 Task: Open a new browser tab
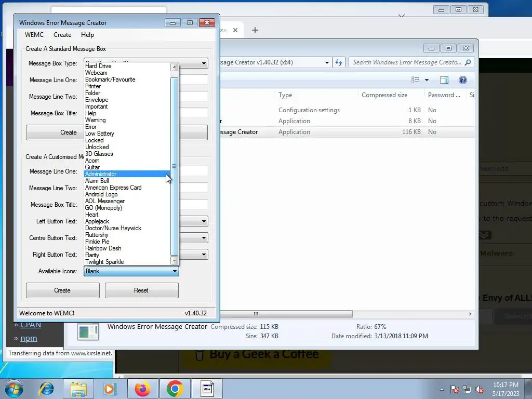[255, 30]
